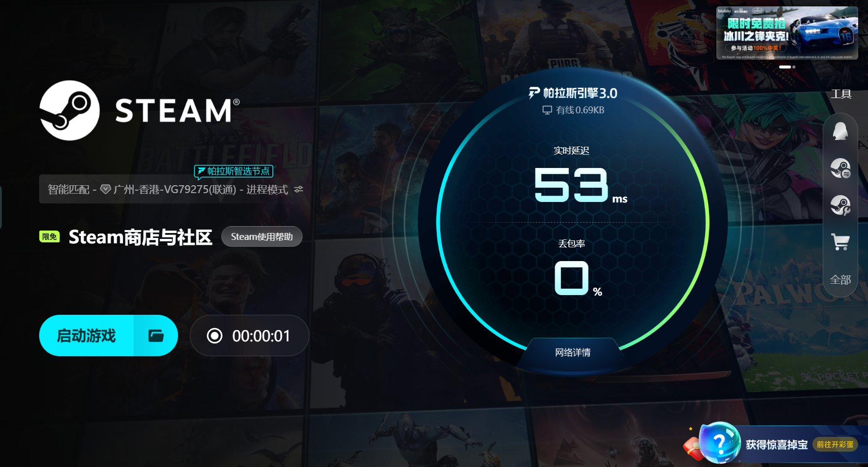
Task: Click the node settings sliders icon
Action: point(298,189)
